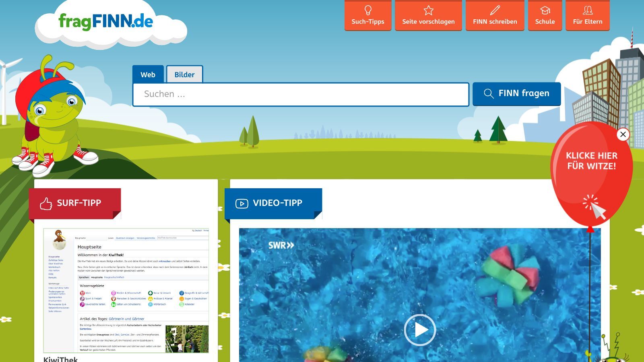Click the SURF-TIPP thumbs-up banner
Viewport: 644px width, 362px height.
point(75,203)
